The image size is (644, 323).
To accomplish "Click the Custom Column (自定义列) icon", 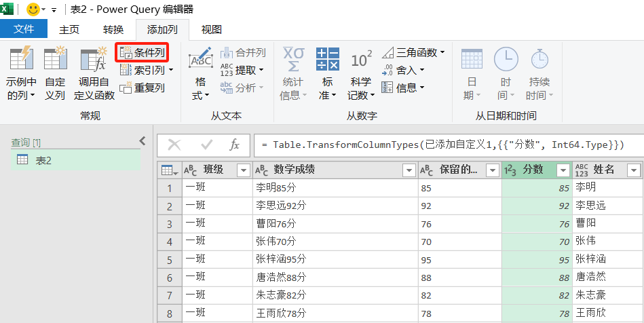I will pyautogui.click(x=55, y=58).
